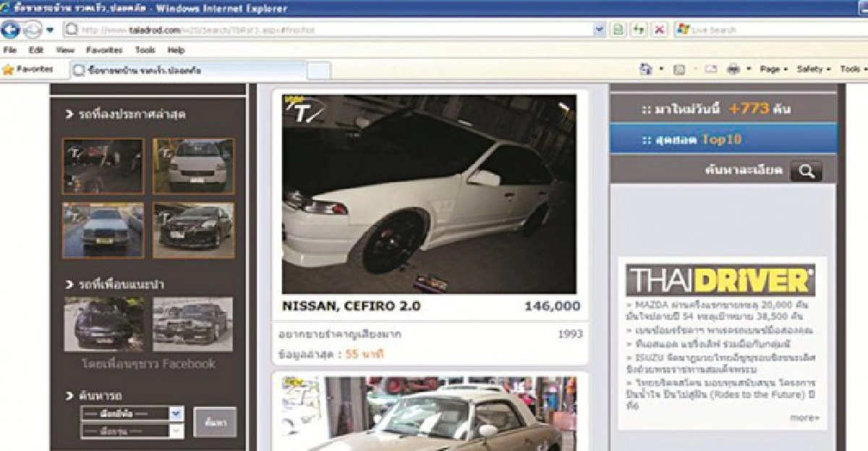Screen dimensions: 868x451
Task: Open the black sedan thumbnail in latest listings
Action: click(193, 230)
